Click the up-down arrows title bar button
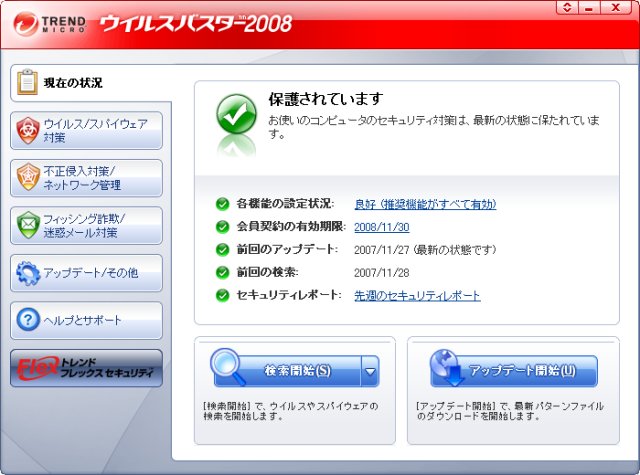Screen dimensions: 640x475 [x=567, y=7]
